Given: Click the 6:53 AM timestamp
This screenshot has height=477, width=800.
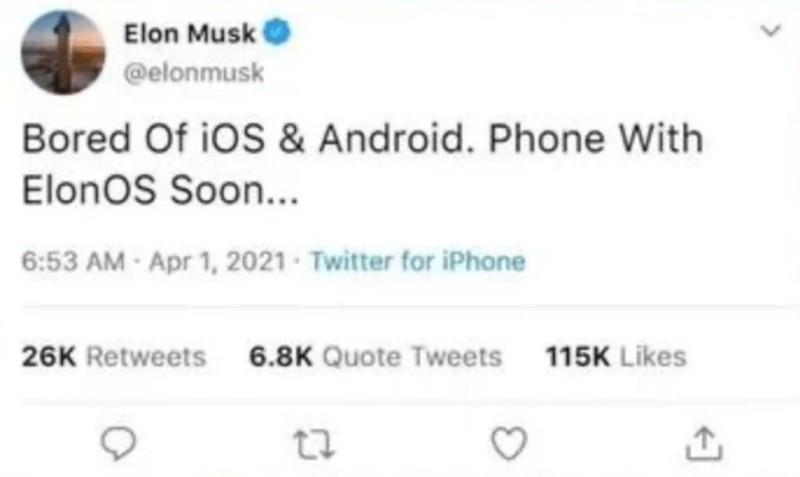Looking at the screenshot, I should (x=73, y=261).
